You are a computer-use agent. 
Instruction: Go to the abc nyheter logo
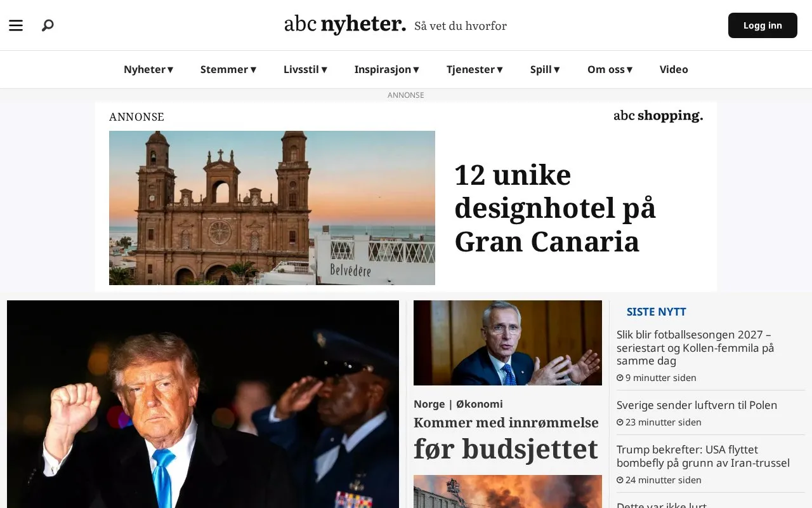click(x=345, y=25)
